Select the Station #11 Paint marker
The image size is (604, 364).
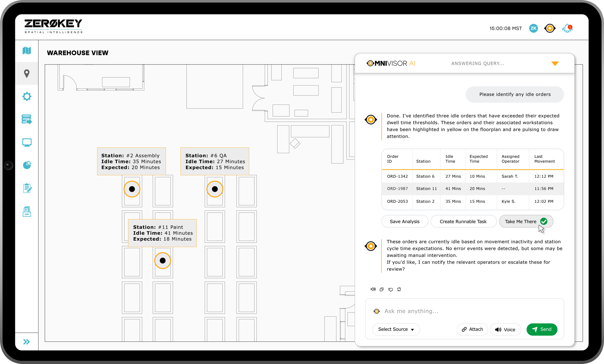(162, 261)
